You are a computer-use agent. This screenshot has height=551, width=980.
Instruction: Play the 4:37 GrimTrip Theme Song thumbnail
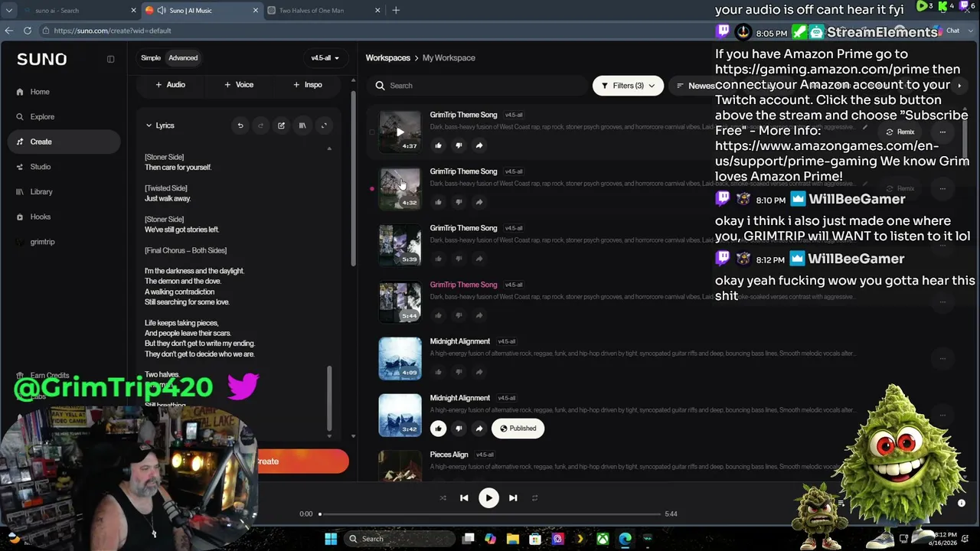coord(400,132)
